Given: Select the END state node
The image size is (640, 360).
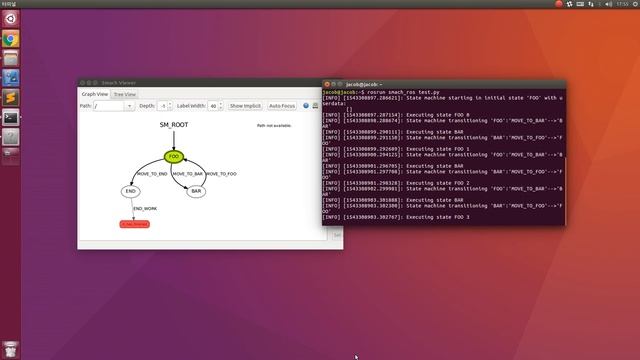Looking at the screenshot, I should coord(131,191).
